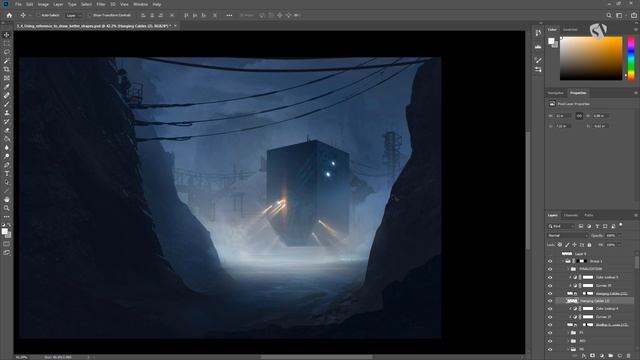Click the foreground color swatch in toolbox
Viewport: 640px width, 360px height.
pos(4,231)
